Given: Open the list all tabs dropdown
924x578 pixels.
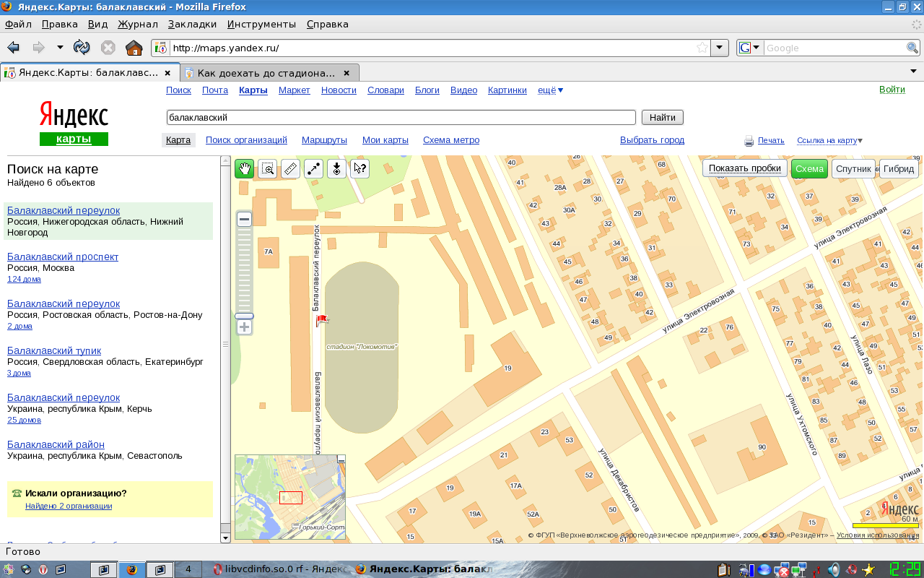Looking at the screenshot, I should click(x=912, y=72).
